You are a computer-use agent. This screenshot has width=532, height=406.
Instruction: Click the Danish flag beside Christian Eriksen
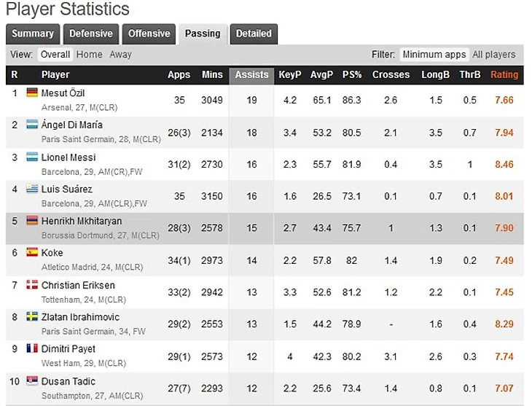tap(32, 285)
